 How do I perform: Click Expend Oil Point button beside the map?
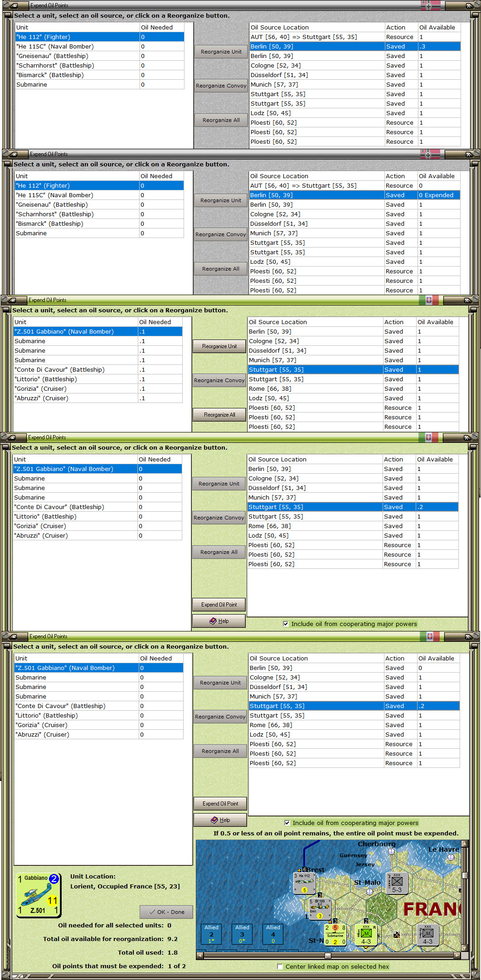coord(220,803)
